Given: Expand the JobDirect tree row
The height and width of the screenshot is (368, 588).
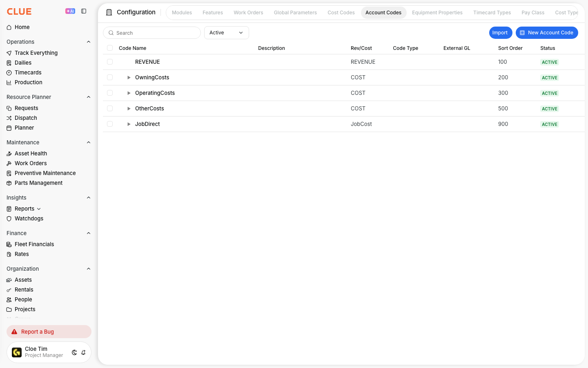Looking at the screenshot, I should coord(129,124).
